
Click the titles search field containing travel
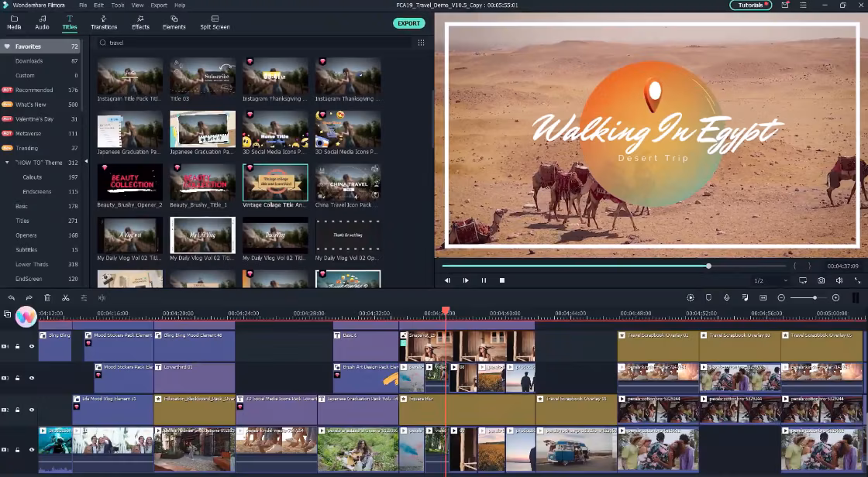point(255,43)
